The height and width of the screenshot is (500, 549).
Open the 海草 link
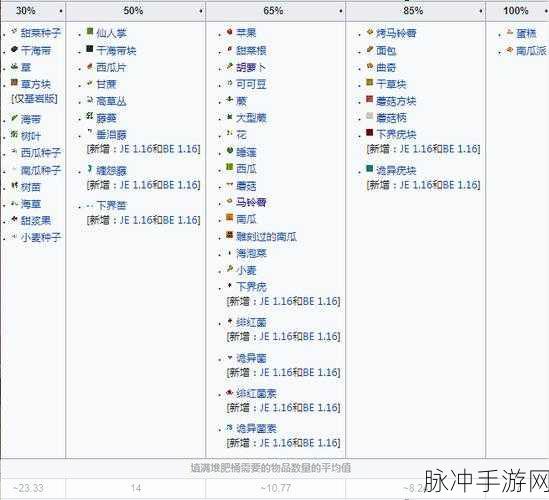31,204
